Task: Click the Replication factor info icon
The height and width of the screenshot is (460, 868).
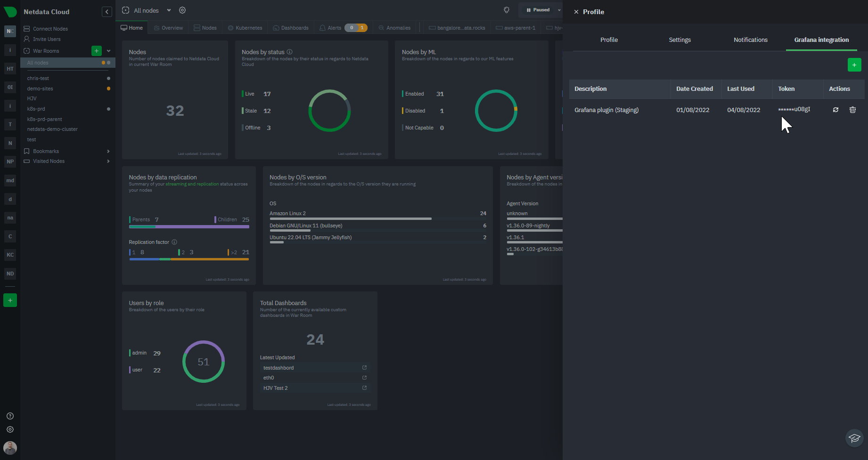Action: [x=174, y=242]
